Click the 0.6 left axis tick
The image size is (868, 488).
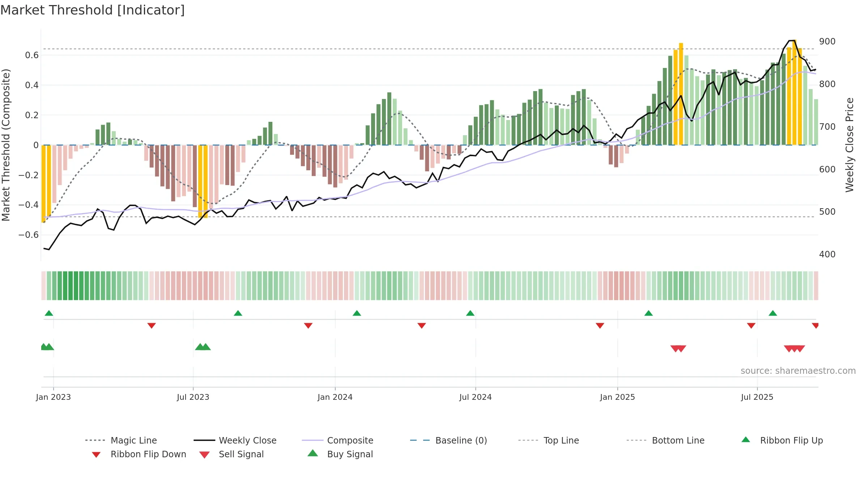(x=32, y=55)
